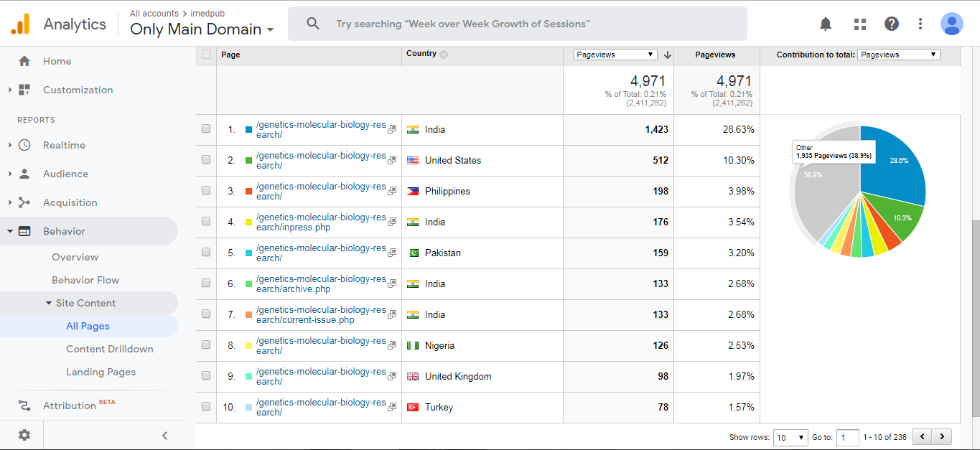Open the apps grid icon
This screenshot has height=450, width=980.
pos(860,24)
